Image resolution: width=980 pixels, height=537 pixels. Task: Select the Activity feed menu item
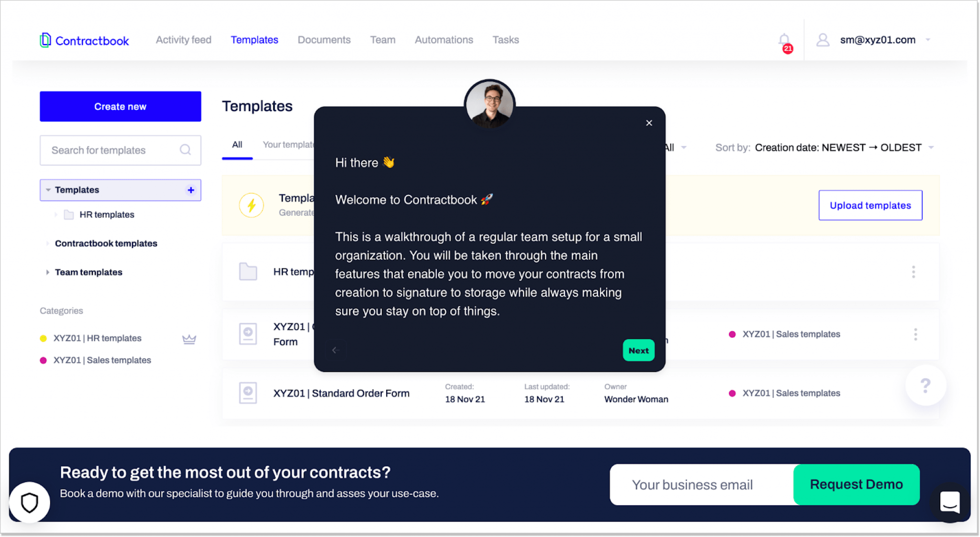(x=183, y=40)
